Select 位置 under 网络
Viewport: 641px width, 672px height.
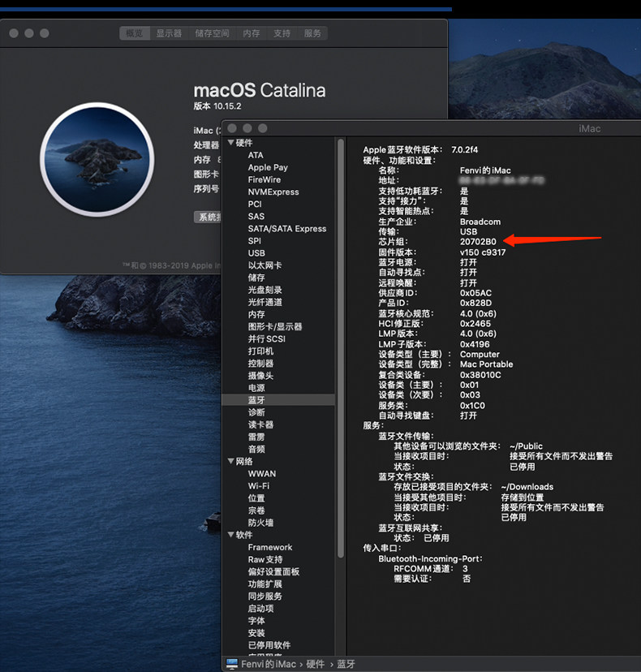tap(256, 498)
